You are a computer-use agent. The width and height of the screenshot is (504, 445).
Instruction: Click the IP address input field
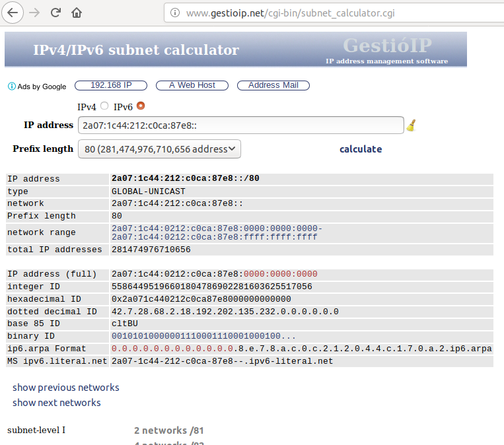pos(240,125)
